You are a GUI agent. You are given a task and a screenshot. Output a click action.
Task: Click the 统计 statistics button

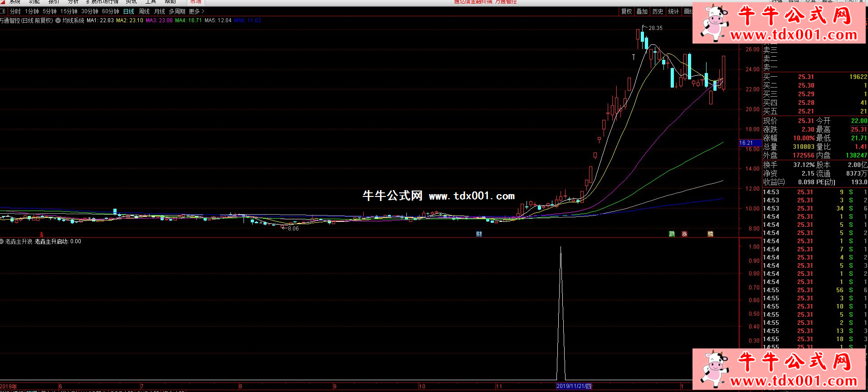click(x=673, y=11)
